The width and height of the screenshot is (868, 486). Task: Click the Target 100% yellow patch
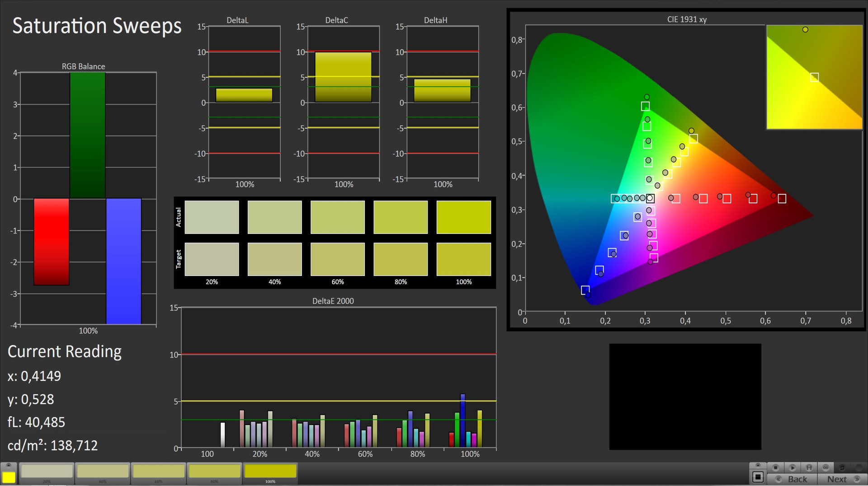pos(463,259)
